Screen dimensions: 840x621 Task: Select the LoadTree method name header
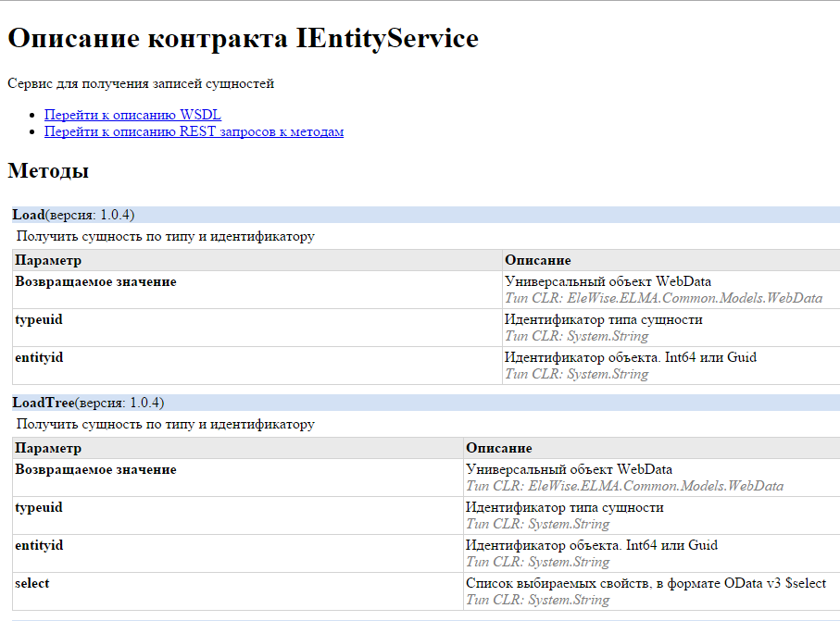tap(43, 403)
